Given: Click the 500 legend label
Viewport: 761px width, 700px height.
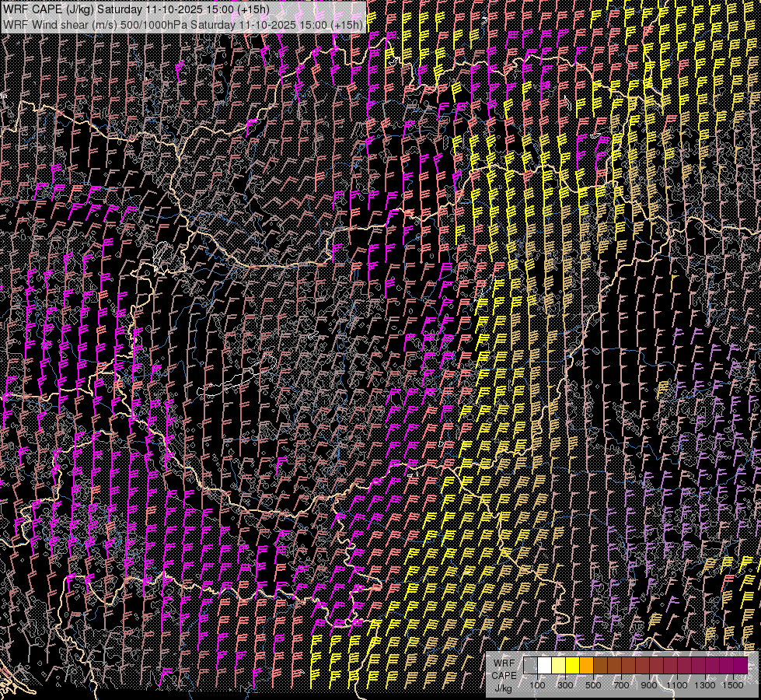Looking at the screenshot, I should tap(594, 685).
